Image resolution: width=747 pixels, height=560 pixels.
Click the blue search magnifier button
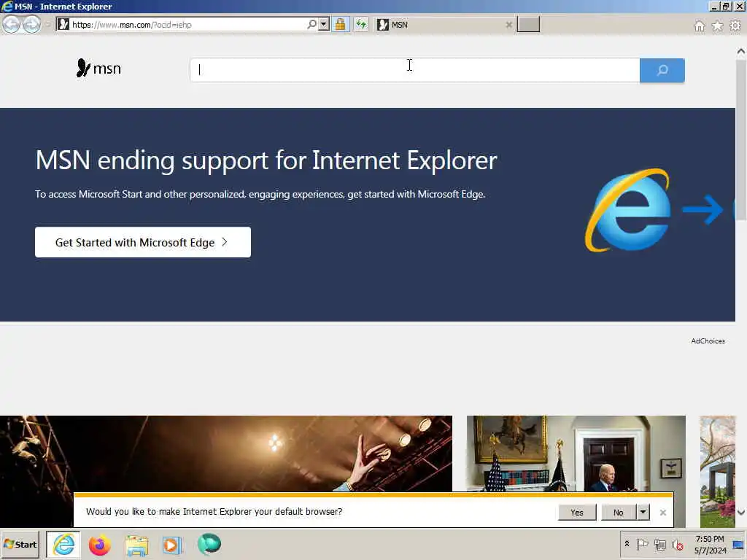pyautogui.click(x=662, y=70)
